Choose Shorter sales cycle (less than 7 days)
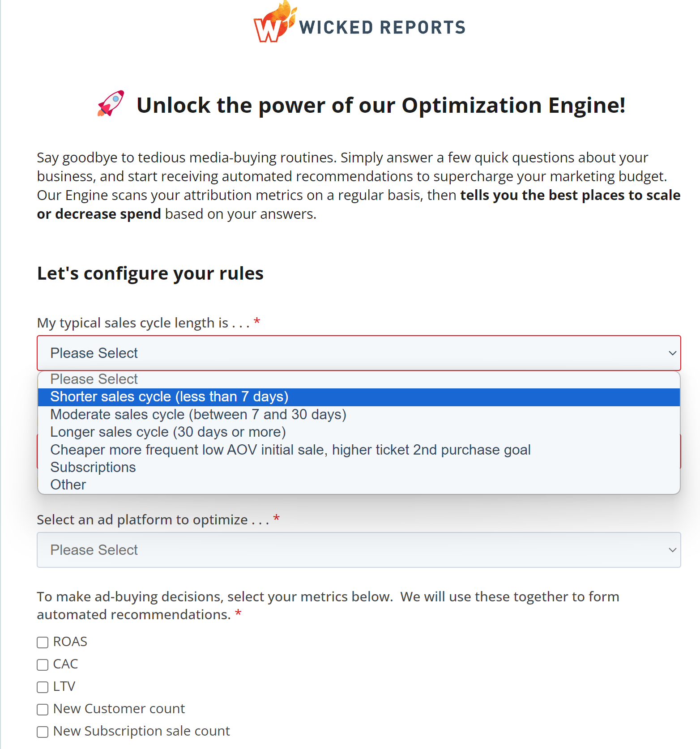Viewport: 700px width, 749px height. [x=169, y=397]
